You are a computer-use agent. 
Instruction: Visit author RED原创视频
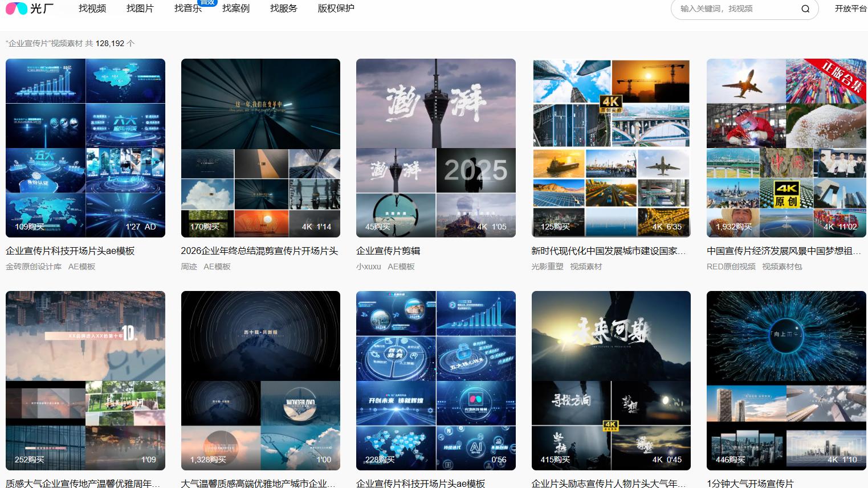[x=731, y=266]
